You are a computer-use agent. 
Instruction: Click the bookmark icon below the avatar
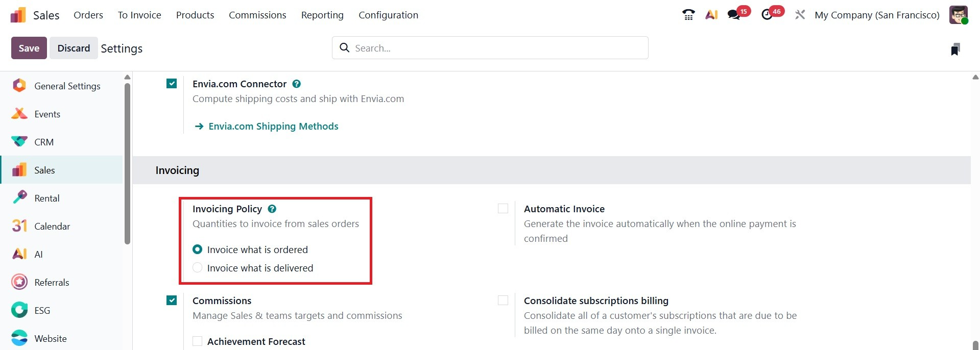click(x=955, y=49)
